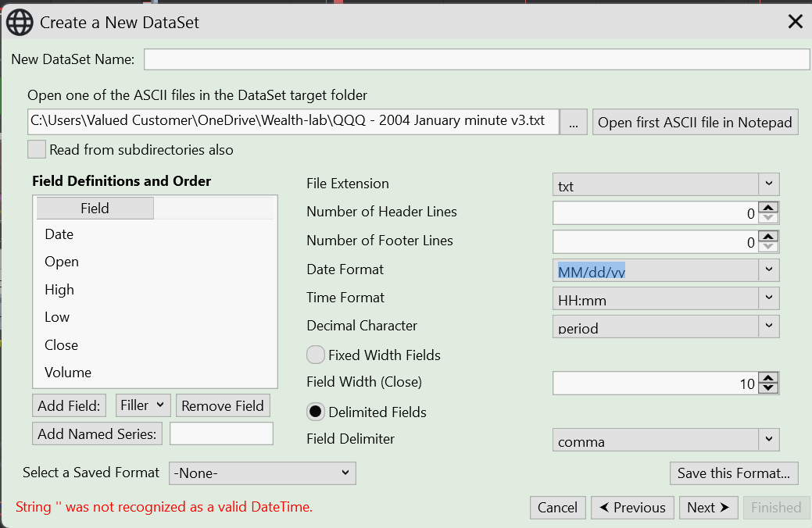812x528 pixels.
Task: Increase Number of Header Lines by one
Action: click(x=769, y=207)
